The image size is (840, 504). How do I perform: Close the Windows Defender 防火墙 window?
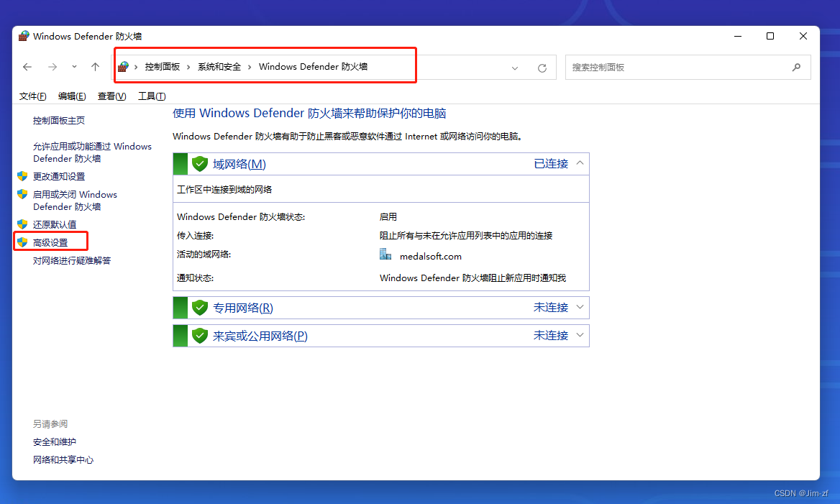pyautogui.click(x=803, y=36)
